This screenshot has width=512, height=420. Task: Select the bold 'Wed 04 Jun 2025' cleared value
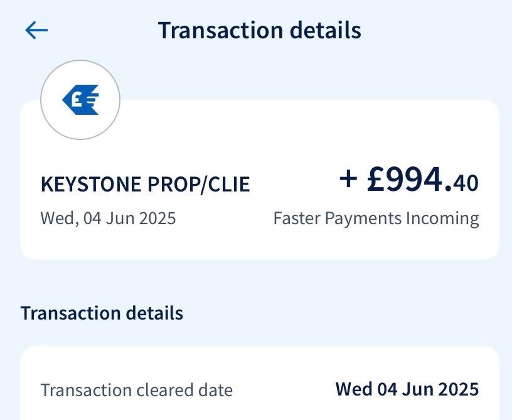coord(407,389)
